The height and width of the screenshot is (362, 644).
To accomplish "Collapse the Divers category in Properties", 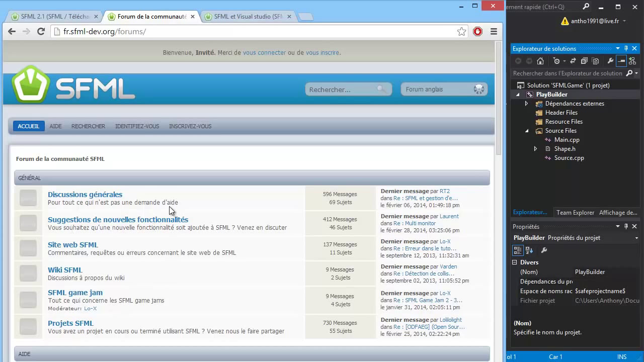I will pos(515,262).
